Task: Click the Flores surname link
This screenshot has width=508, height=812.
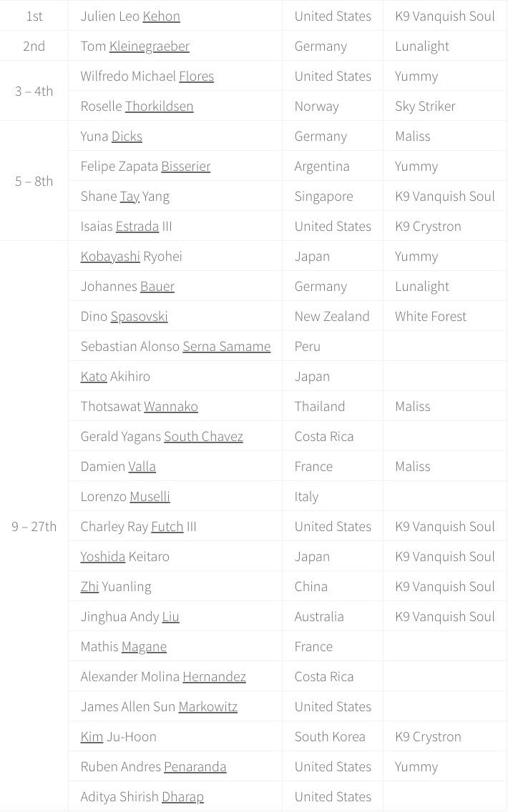Action: pyautogui.click(x=196, y=76)
